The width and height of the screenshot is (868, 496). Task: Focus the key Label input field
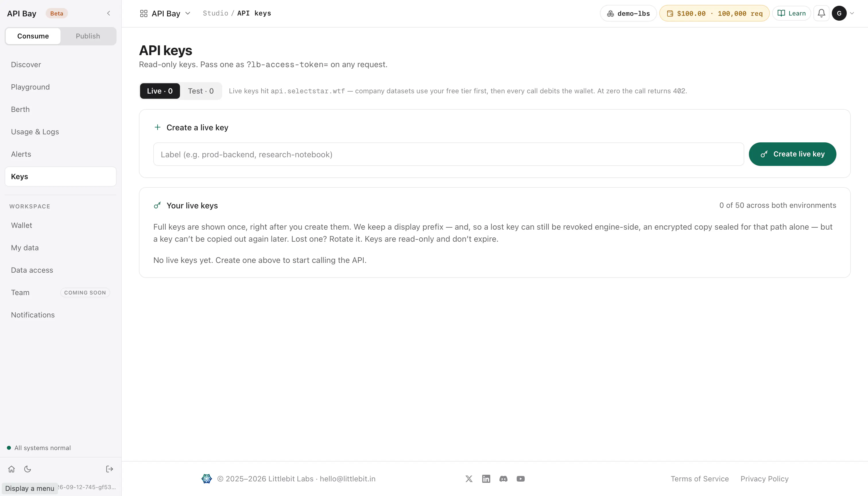click(449, 154)
